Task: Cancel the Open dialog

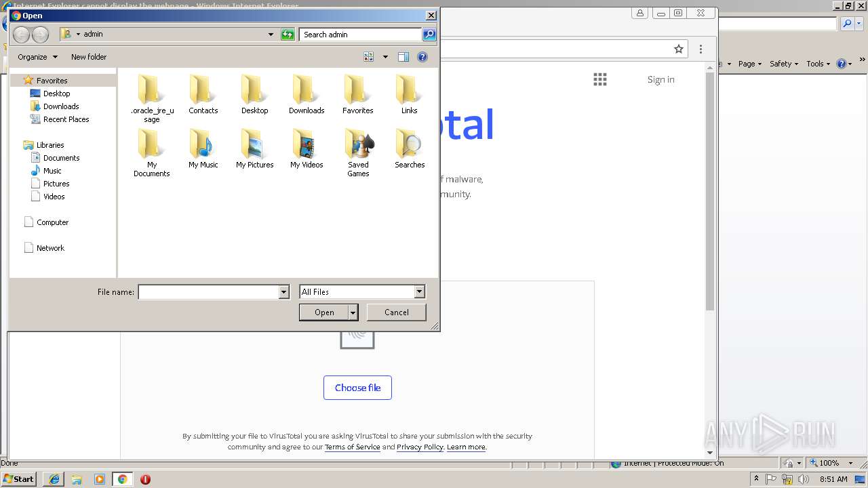Action: [x=396, y=312]
